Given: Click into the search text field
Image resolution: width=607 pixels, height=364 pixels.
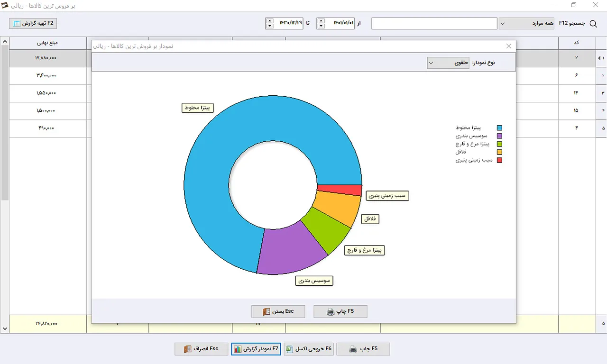Looking at the screenshot, I should [x=434, y=23].
